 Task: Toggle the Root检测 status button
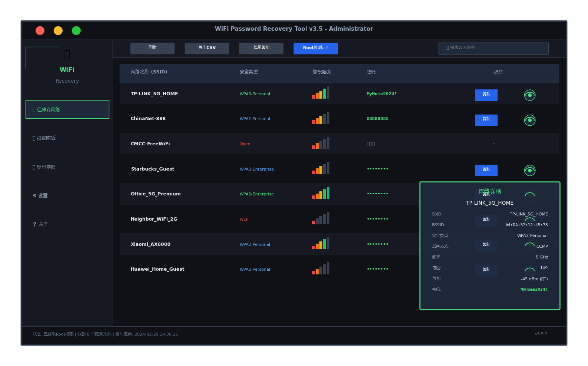pos(315,48)
